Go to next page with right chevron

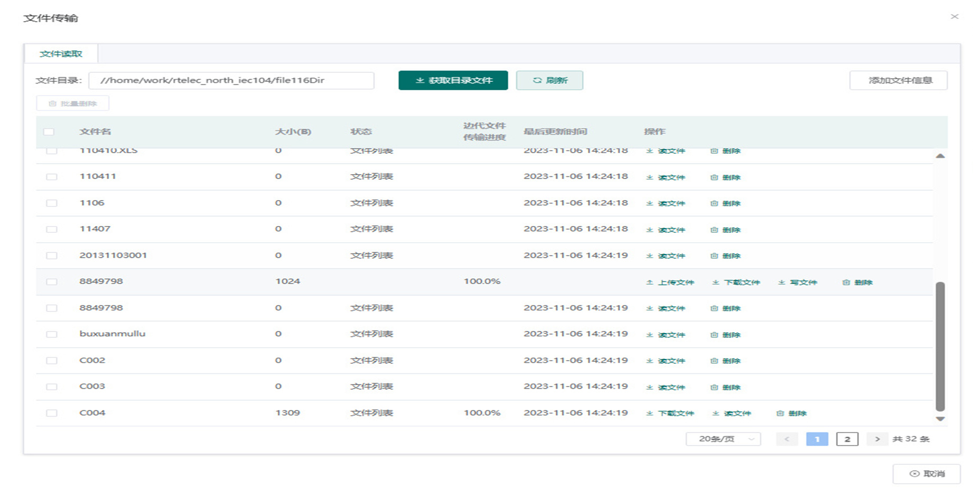click(x=877, y=439)
